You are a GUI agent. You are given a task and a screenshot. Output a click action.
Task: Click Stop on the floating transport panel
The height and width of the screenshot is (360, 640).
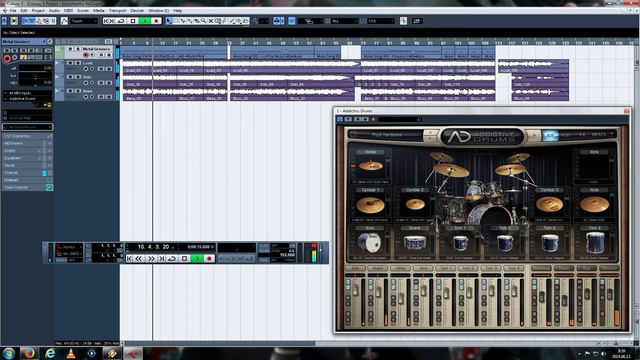pyautogui.click(x=184, y=258)
